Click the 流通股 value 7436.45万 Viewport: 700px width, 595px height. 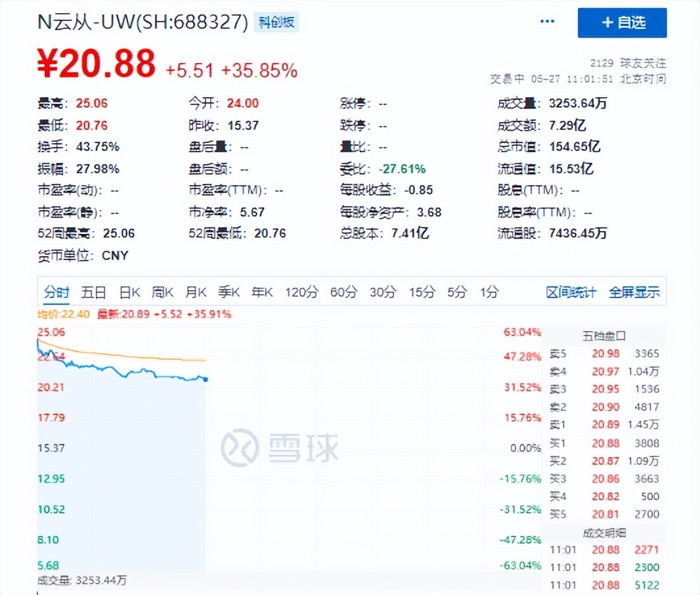pyautogui.click(x=578, y=233)
